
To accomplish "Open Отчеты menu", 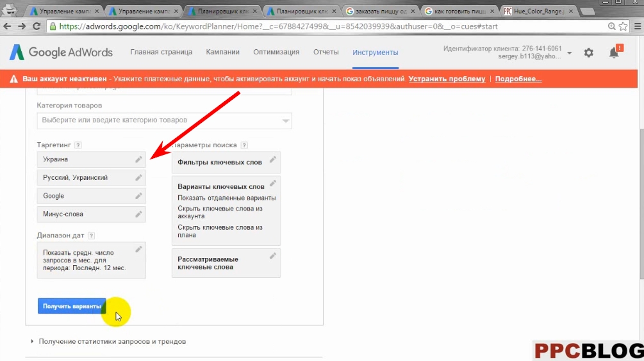I will pos(326,52).
